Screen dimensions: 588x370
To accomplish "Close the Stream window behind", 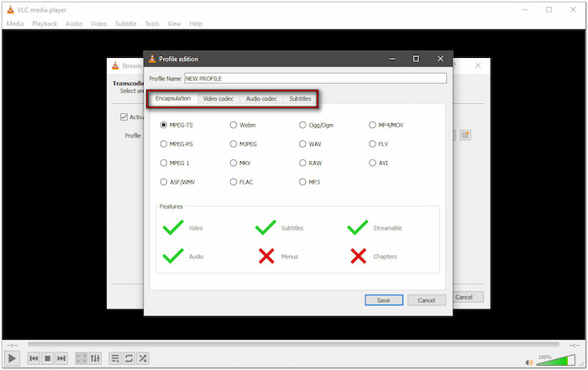I will (x=478, y=65).
